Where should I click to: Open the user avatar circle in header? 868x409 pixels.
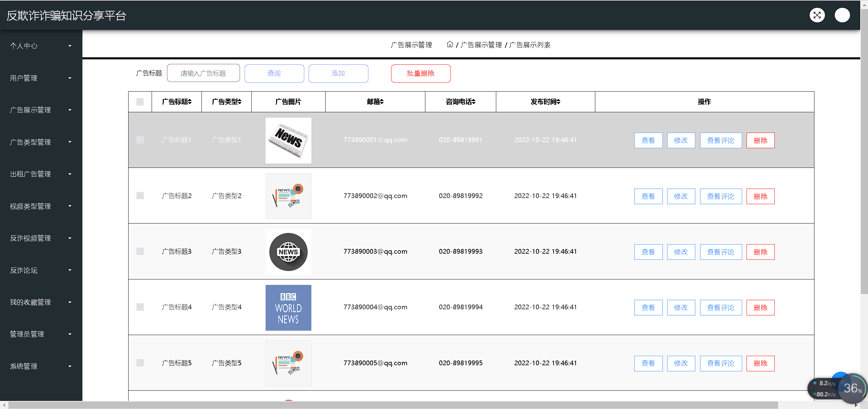[842, 15]
